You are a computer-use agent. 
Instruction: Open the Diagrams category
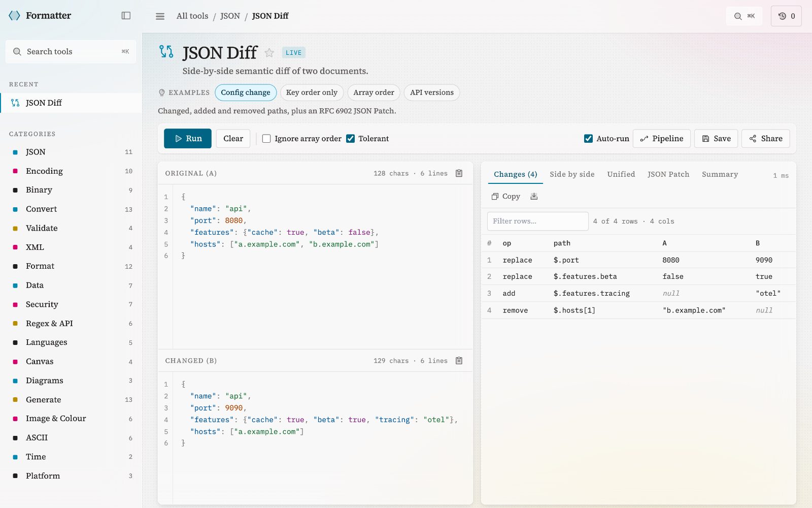(x=71, y=380)
